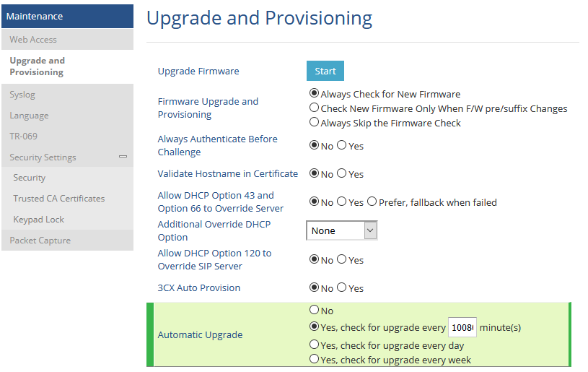Image resolution: width=588 pixels, height=372 pixels.
Task: Open the Additional Override DHCP Option dropdown
Action: [x=342, y=230]
